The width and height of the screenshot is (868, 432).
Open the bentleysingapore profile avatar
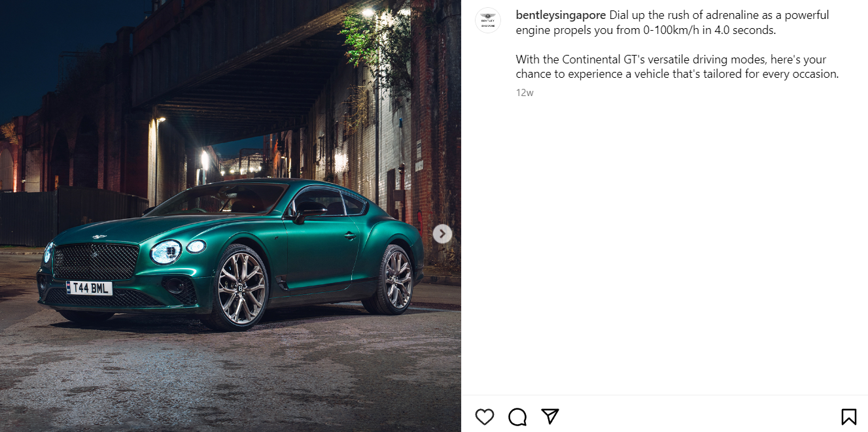pos(487,20)
